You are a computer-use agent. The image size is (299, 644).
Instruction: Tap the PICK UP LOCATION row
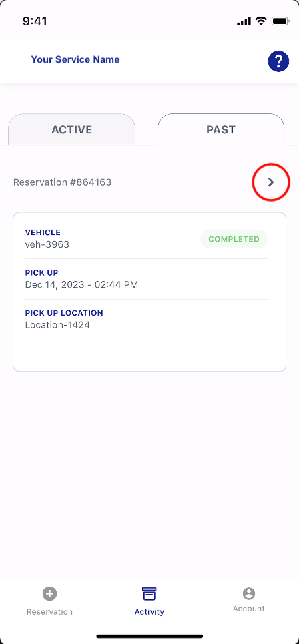[x=146, y=320]
